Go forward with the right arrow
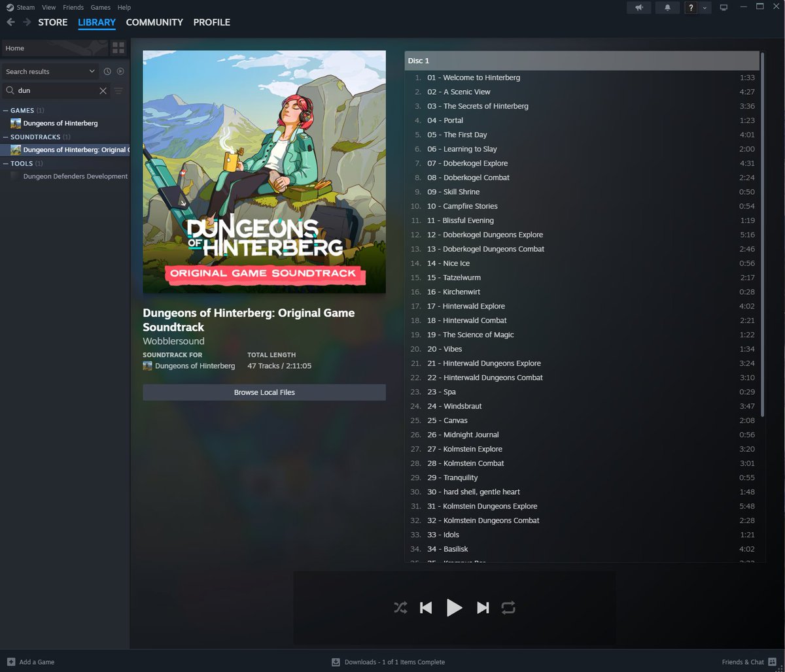The height and width of the screenshot is (672, 785). [27, 22]
